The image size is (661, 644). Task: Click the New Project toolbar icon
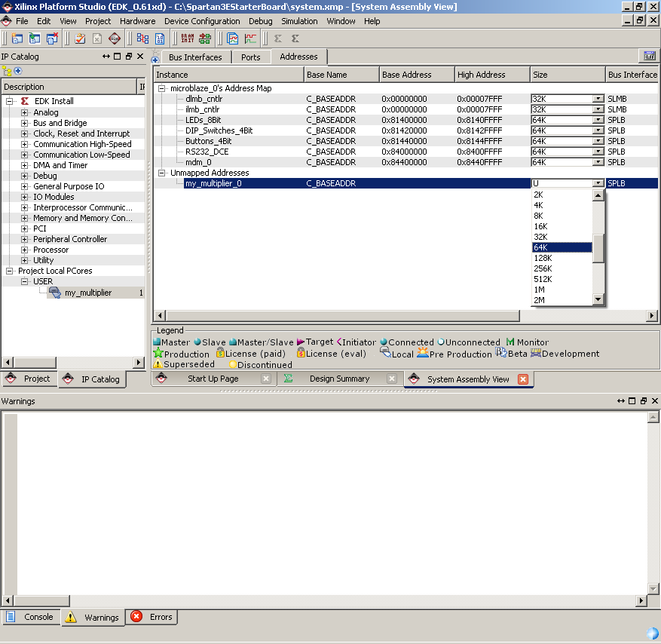pos(17,38)
